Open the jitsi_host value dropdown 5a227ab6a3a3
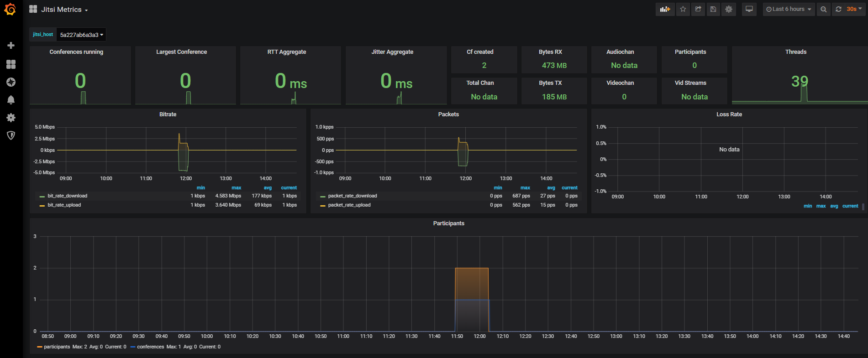Image resolution: width=868 pixels, height=358 pixels. pos(82,35)
